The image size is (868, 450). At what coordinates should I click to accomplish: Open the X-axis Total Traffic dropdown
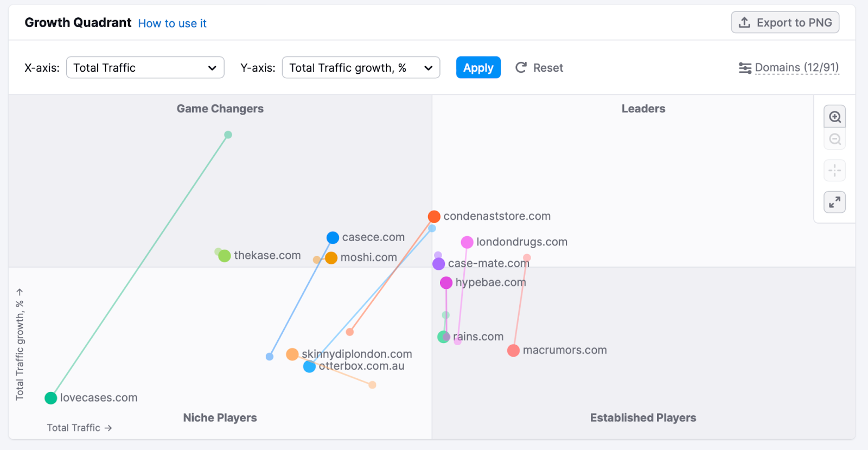pos(144,67)
